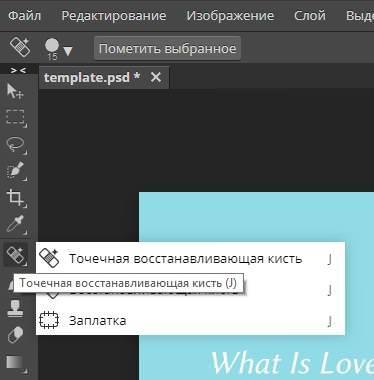Screen dimensions: 374x380
Task: Open the Редактирование menu
Action: [x=114, y=16]
